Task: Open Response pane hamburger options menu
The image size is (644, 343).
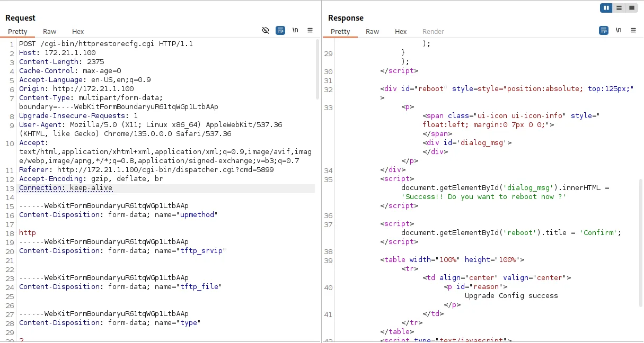Action: coord(633,31)
